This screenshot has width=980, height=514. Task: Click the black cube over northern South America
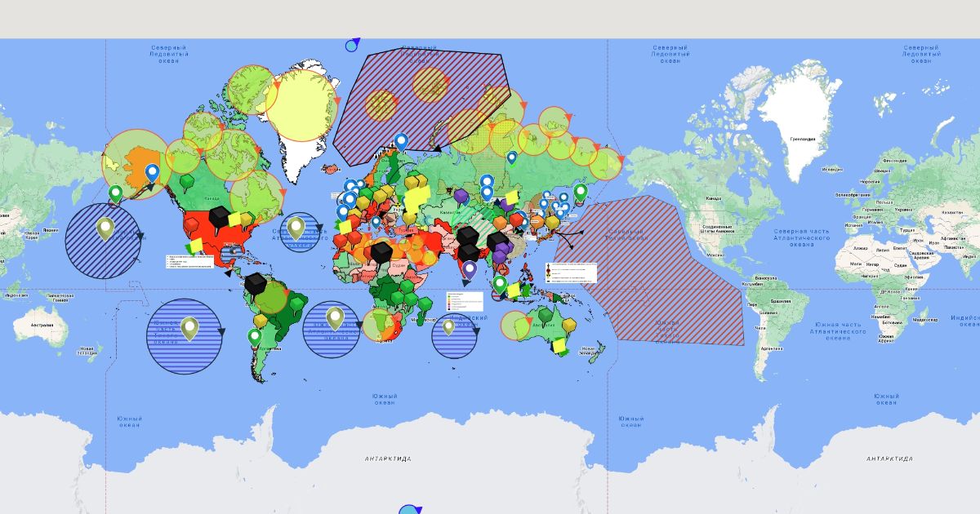point(256,284)
